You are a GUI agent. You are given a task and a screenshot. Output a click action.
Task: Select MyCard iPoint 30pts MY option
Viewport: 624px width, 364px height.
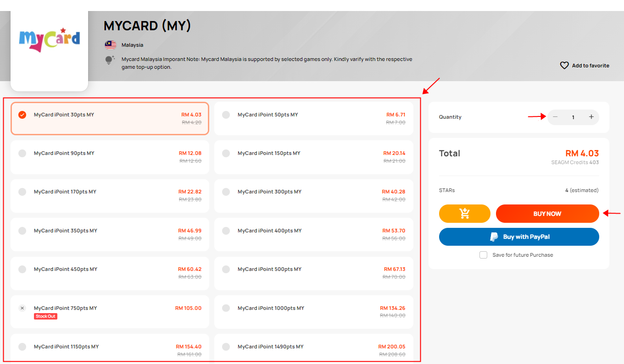[x=110, y=118]
